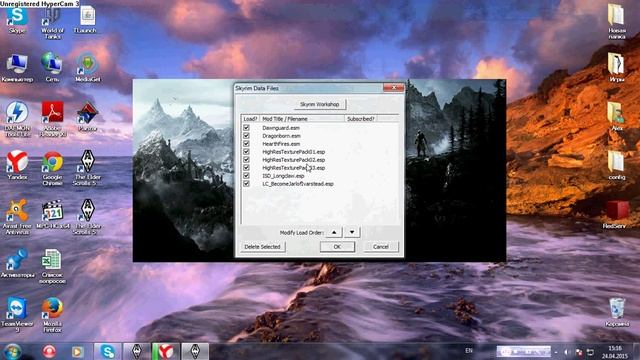Toggle the ISD_Longclaw.esp checkbox
Image resolution: width=640 pixels, height=360 pixels.
tap(246, 176)
